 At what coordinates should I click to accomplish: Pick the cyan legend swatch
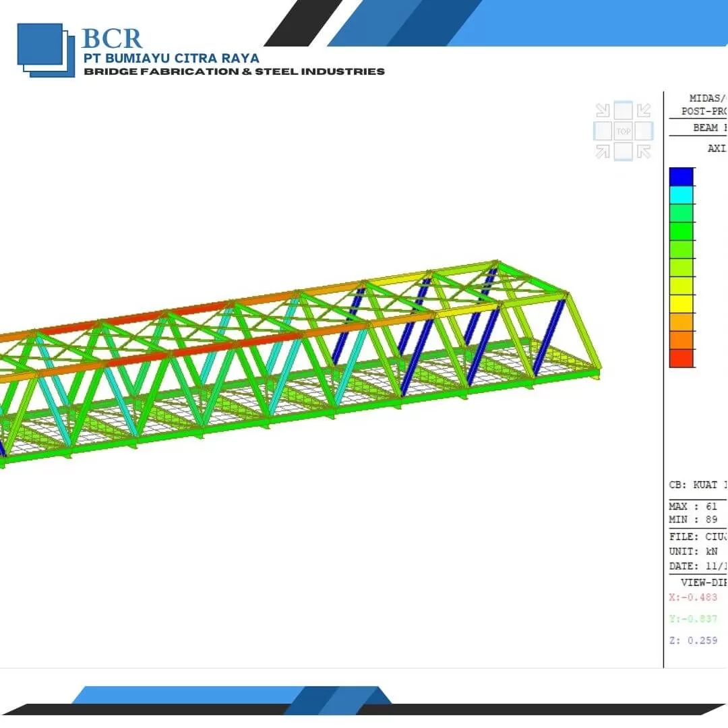pyautogui.click(x=681, y=195)
